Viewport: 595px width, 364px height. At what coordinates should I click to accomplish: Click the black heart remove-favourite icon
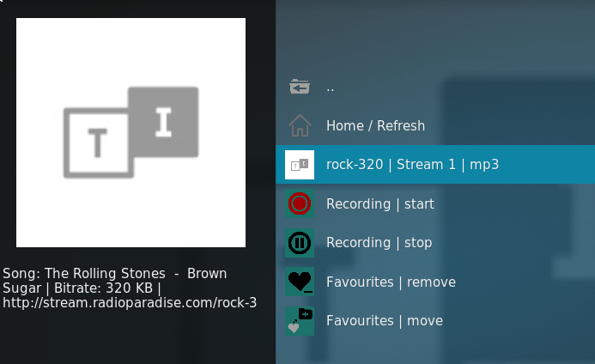(x=300, y=282)
